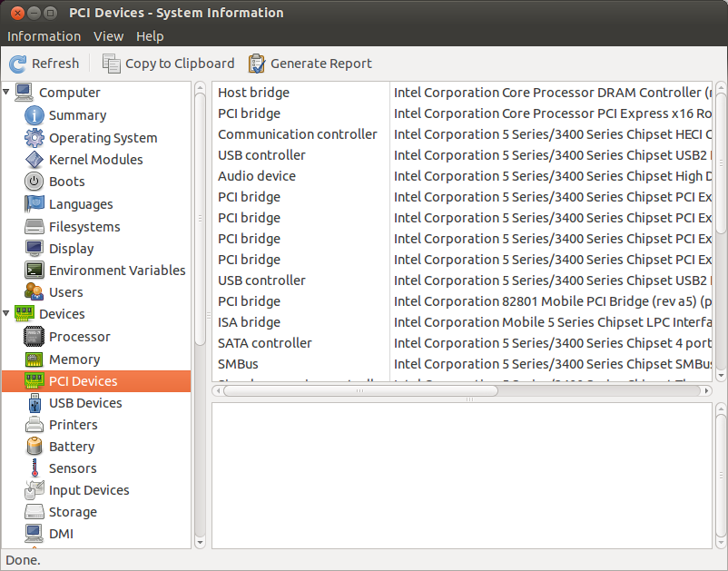Select the SATA controller row
728x571 pixels.
(462, 343)
